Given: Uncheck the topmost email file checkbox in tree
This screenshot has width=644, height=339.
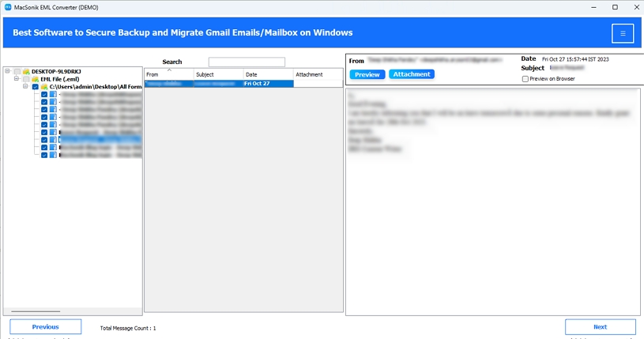Looking at the screenshot, I should pyautogui.click(x=44, y=94).
